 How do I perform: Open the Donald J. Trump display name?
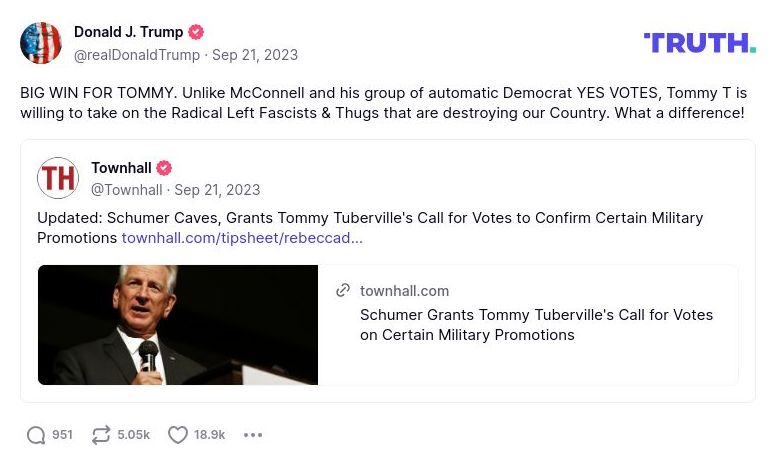129,33
